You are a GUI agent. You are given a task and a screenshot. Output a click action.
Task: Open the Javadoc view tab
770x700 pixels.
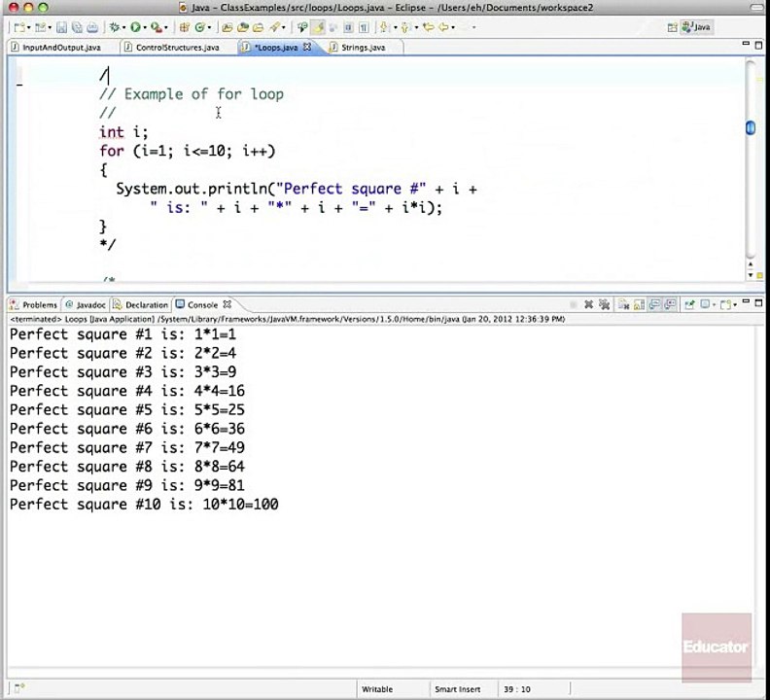(x=86, y=305)
